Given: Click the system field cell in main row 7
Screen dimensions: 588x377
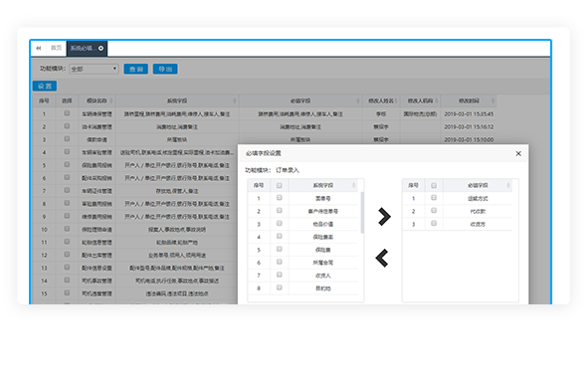Looking at the screenshot, I should pyautogui.click(x=177, y=191).
